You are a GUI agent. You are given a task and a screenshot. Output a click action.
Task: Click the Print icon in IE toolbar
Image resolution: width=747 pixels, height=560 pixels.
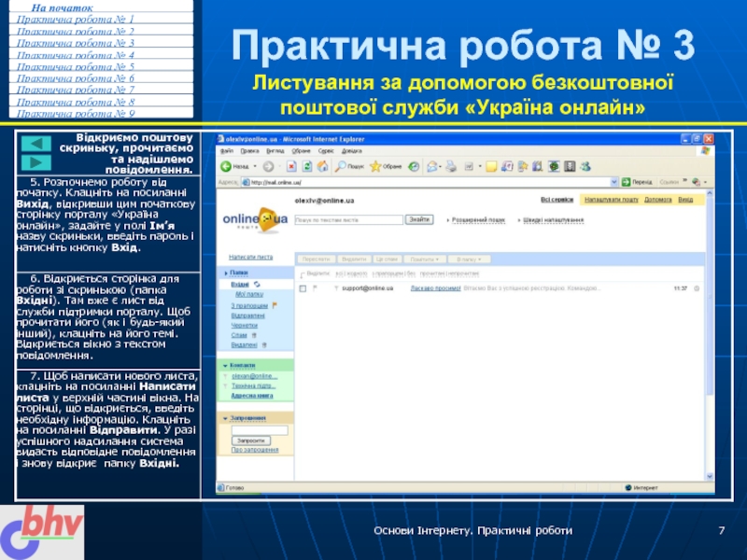click(451, 166)
